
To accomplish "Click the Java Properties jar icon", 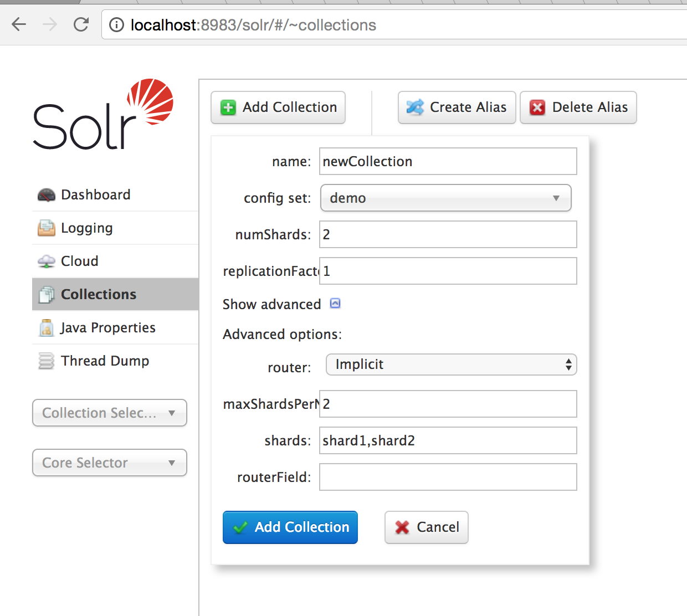I will pyautogui.click(x=47, y=328).
